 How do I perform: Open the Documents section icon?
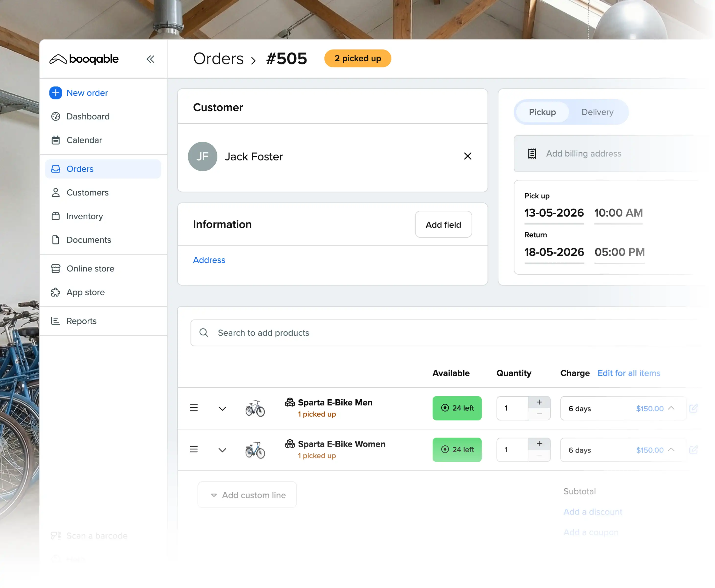click(x=56, y=240)
